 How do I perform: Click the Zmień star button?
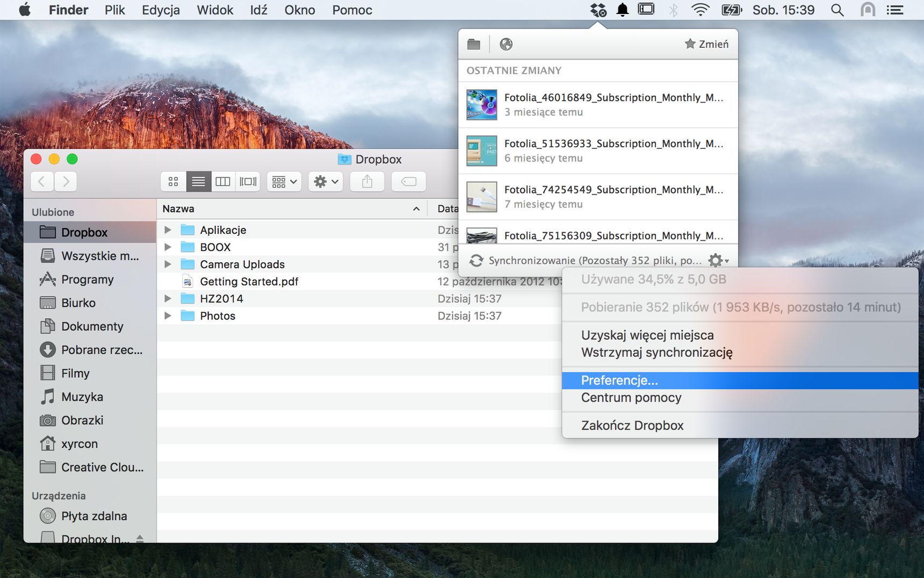[706, 44]
